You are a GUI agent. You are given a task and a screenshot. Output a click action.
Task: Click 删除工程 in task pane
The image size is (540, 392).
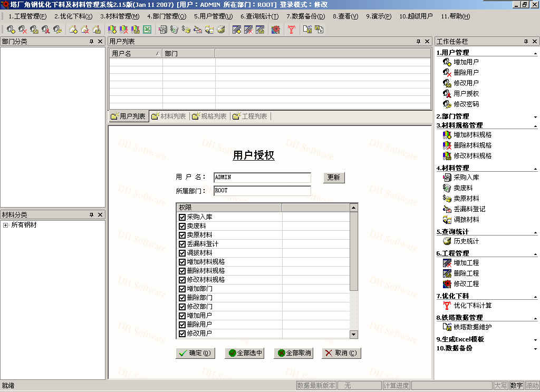pyautogui.click(x=466, y=273)
